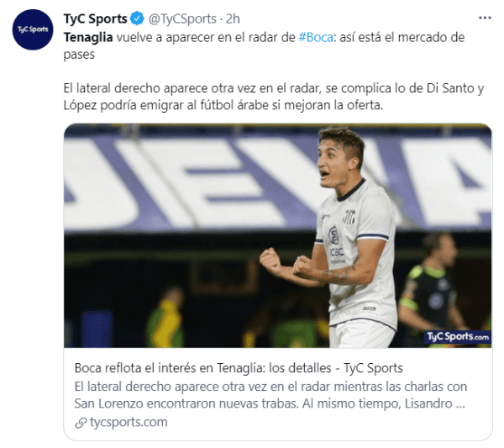Click the tycsports.com domain link
This screenshot has width=504, height=448.
point(129,422)
